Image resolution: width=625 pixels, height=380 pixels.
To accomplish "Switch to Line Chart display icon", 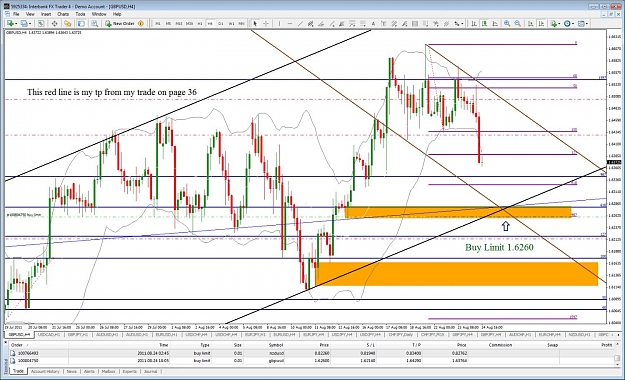I will [x=495, y=24].
